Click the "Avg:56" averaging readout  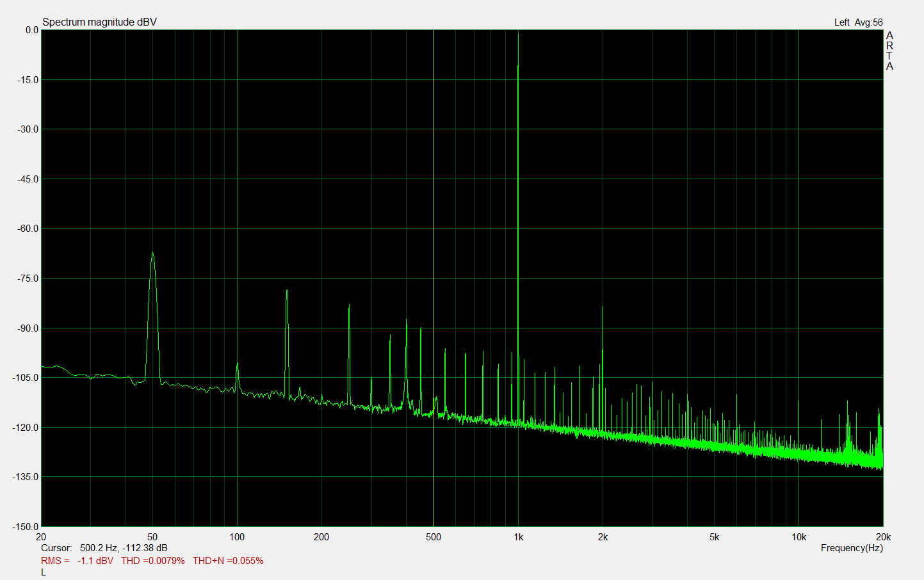coord(869,22)
